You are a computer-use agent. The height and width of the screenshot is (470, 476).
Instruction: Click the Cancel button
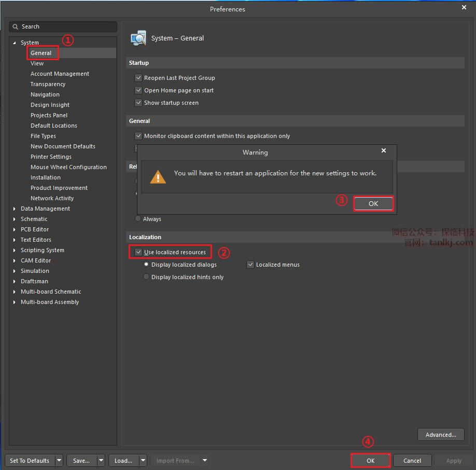point(412,461)
